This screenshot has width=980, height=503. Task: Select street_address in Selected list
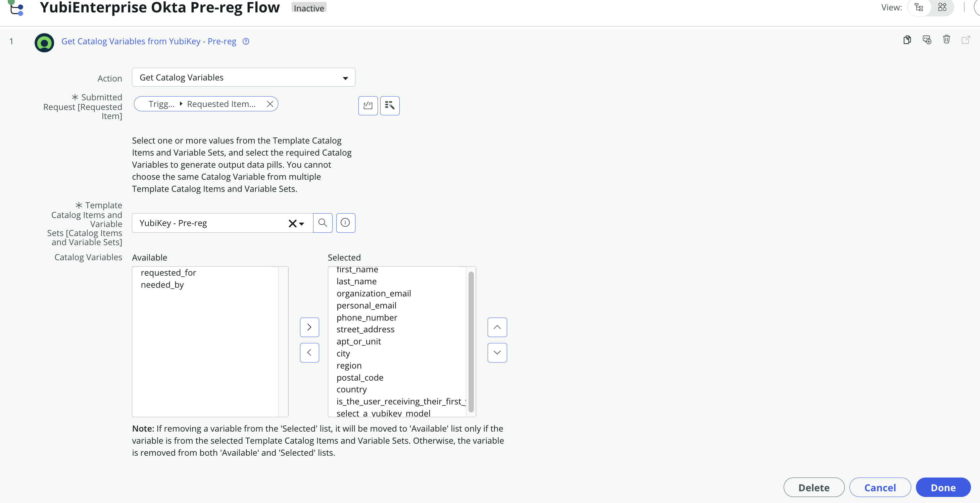[365, 329]
